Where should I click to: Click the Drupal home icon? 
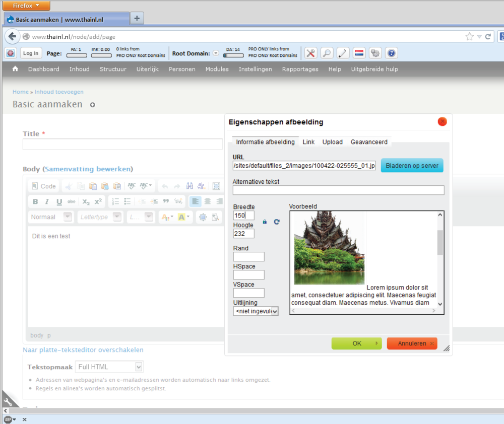[x=15, y=69]
